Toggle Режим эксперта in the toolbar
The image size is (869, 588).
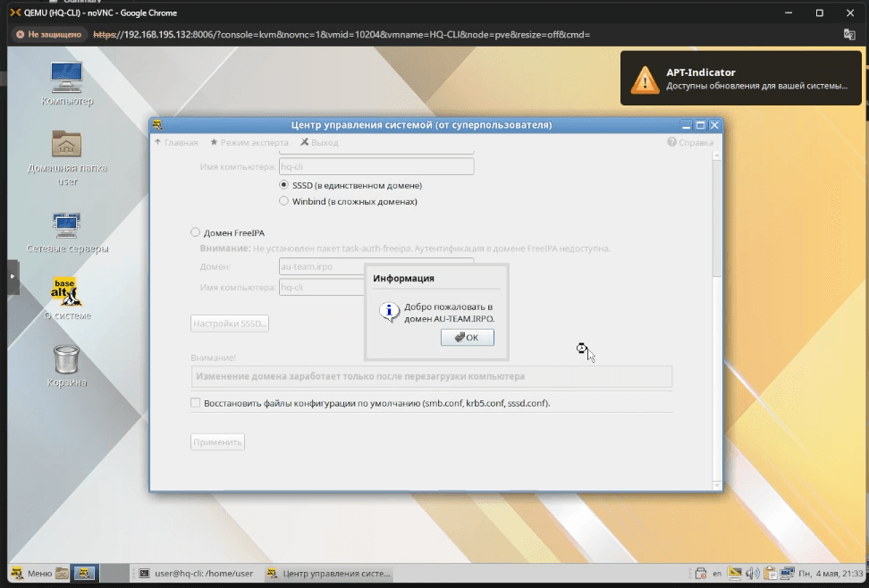[x=249, y=142]
